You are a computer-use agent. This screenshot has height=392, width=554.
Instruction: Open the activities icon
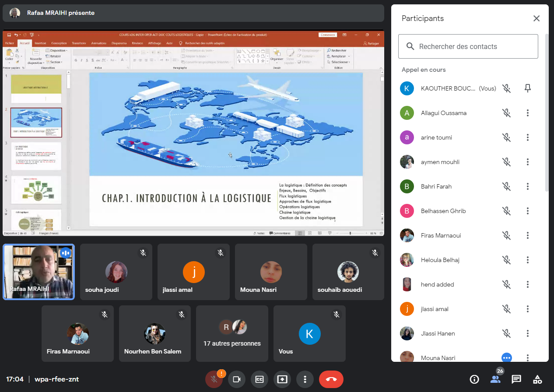pos(537,379)
